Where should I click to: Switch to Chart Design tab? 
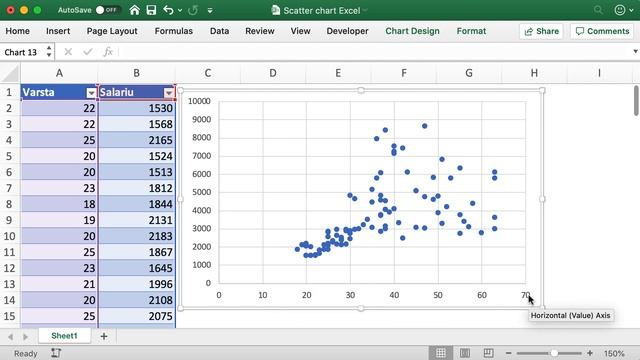click(412, 31)
